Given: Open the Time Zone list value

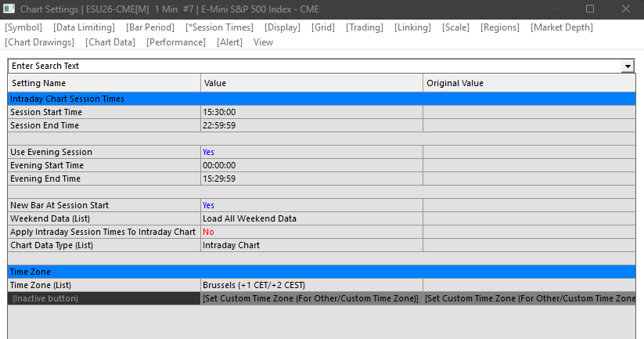Looking at the screenshot, I should coord(311,285).
